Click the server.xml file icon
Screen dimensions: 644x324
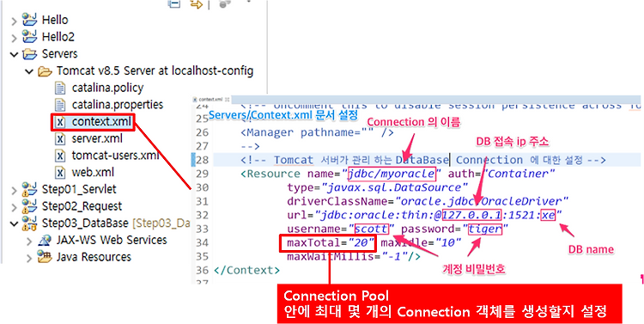coord(60,139)
